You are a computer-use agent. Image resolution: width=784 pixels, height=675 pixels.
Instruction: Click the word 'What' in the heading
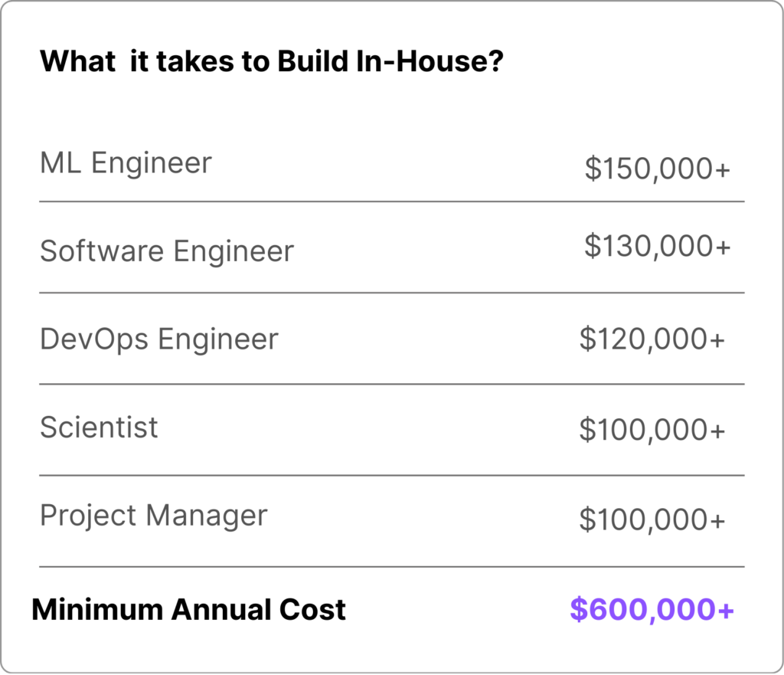[x=77, y=61]
